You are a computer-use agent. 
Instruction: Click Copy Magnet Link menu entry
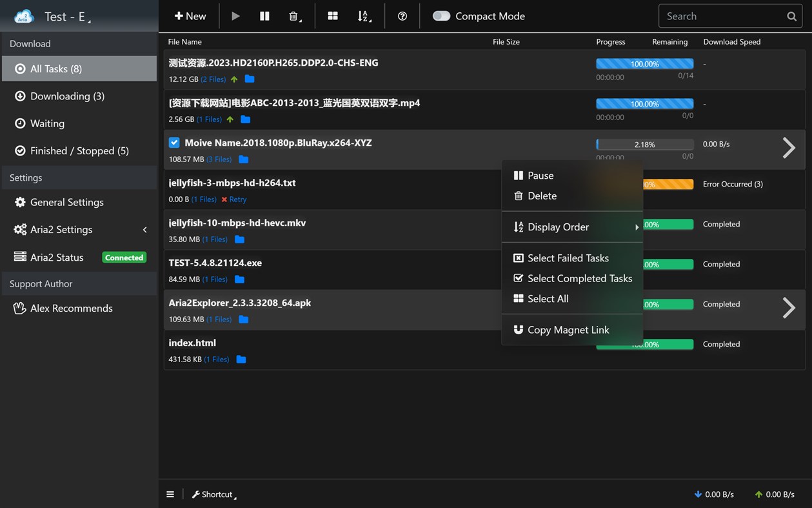(568, 329)
